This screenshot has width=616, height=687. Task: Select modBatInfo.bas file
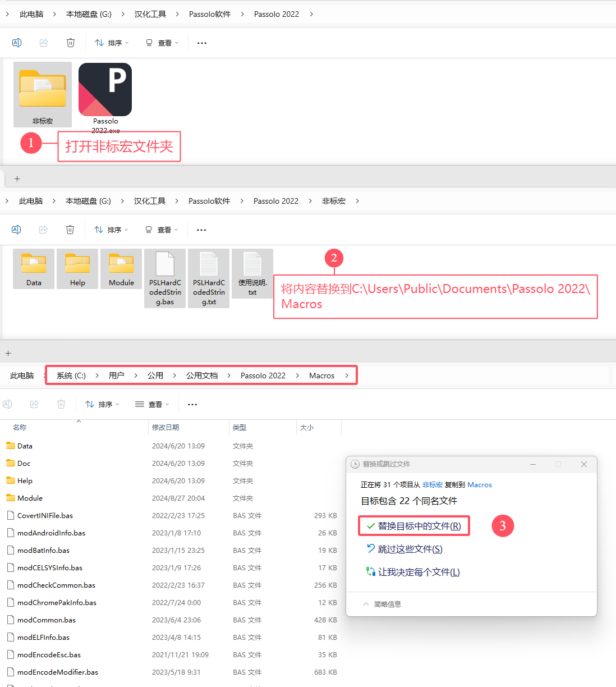coord(172,550)
